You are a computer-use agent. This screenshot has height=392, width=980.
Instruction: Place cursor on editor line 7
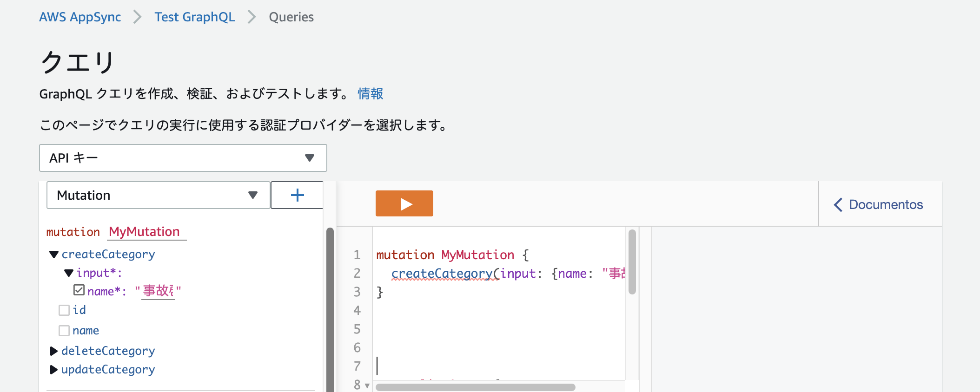(x=500, y=366)
